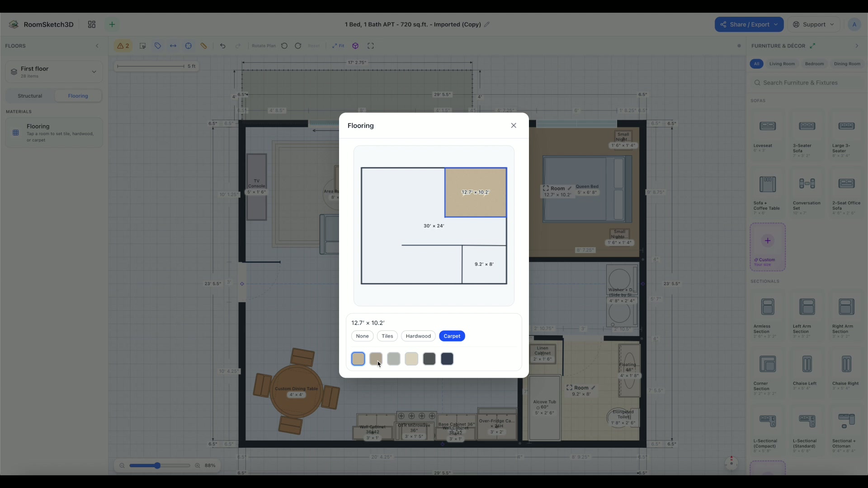Toggle the crosshair snap tool
Screen dimensions: 868x488
point(189,46)
